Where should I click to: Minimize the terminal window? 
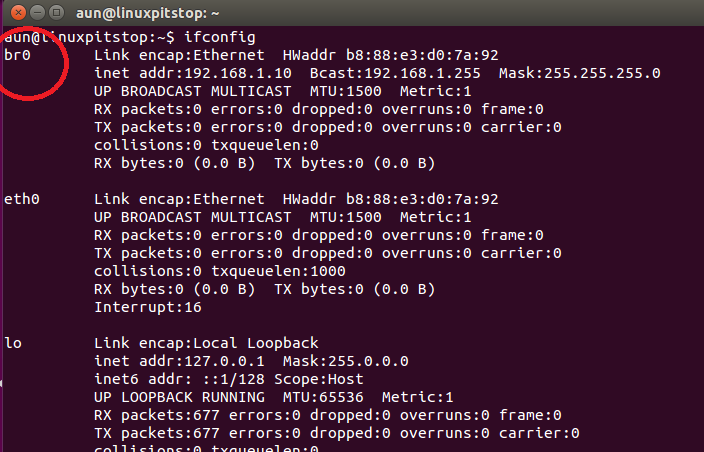click(37, 13)
